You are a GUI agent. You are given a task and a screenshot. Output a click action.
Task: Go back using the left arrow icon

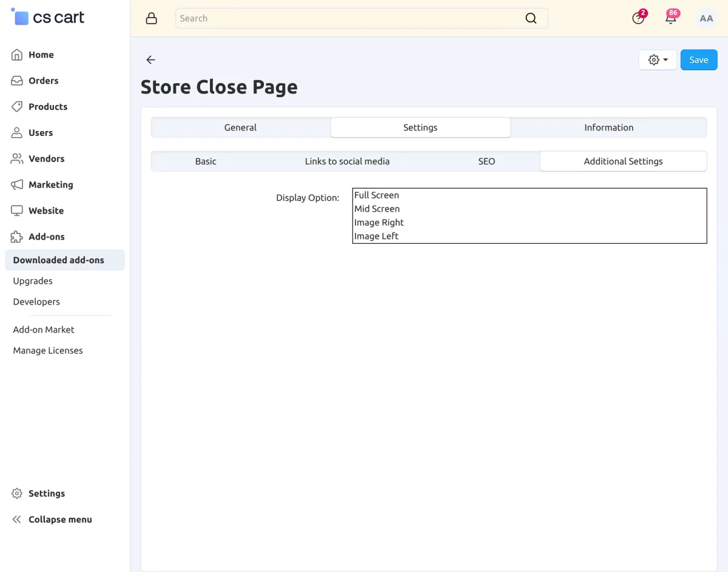click(151, 59)
